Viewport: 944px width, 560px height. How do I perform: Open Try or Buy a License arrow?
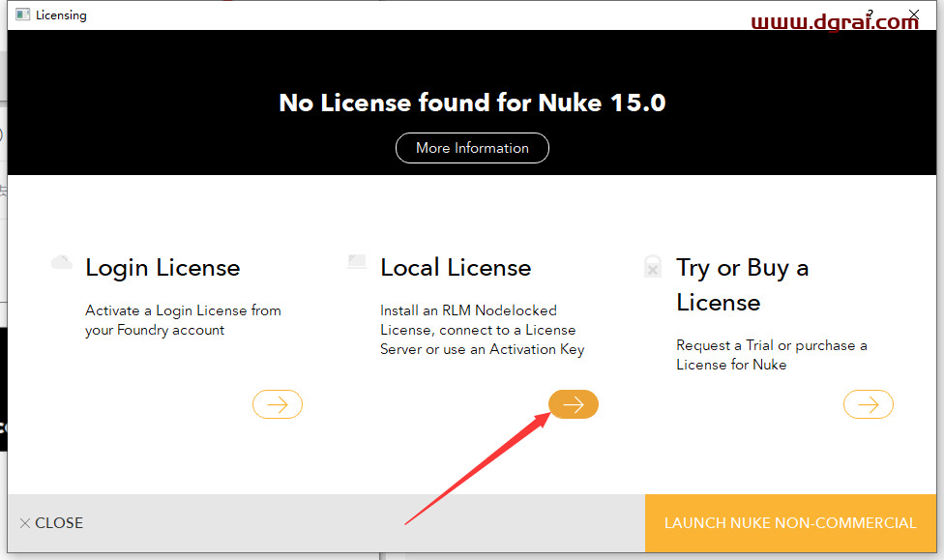click(x=869, y=404)
